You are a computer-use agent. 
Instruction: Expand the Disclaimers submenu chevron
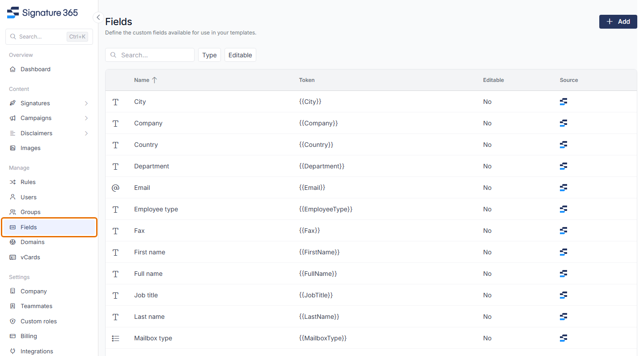pyautogui.click(x=86, y=133)
